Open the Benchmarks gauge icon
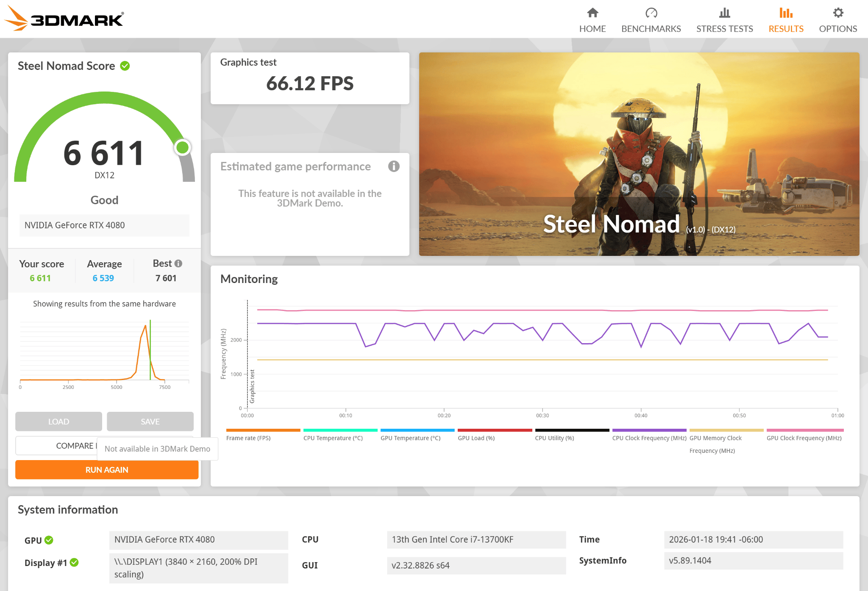Viewport: 868px width, 591px height. click(x=651, y=13)
